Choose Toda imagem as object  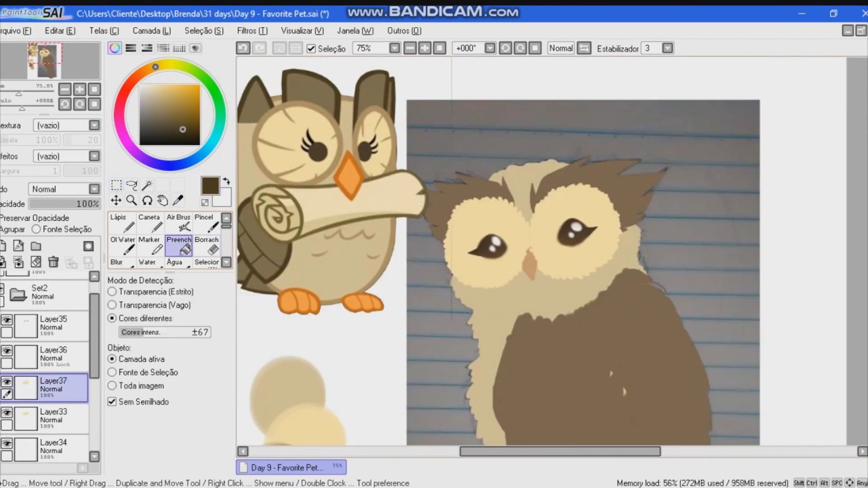tap(136, 386)
